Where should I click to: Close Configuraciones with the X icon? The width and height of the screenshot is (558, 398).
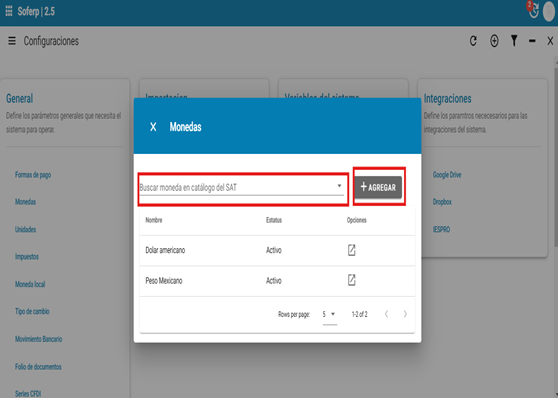click(550, 41)
